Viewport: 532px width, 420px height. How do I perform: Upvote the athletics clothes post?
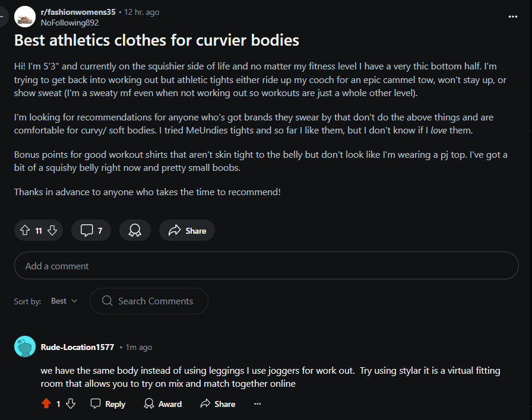[x=25, y=231]
